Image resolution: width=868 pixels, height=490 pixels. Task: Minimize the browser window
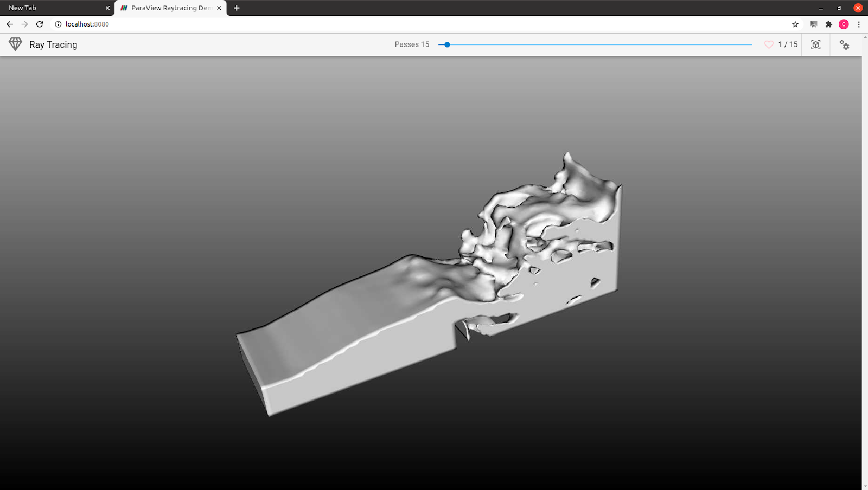[821, 8]
